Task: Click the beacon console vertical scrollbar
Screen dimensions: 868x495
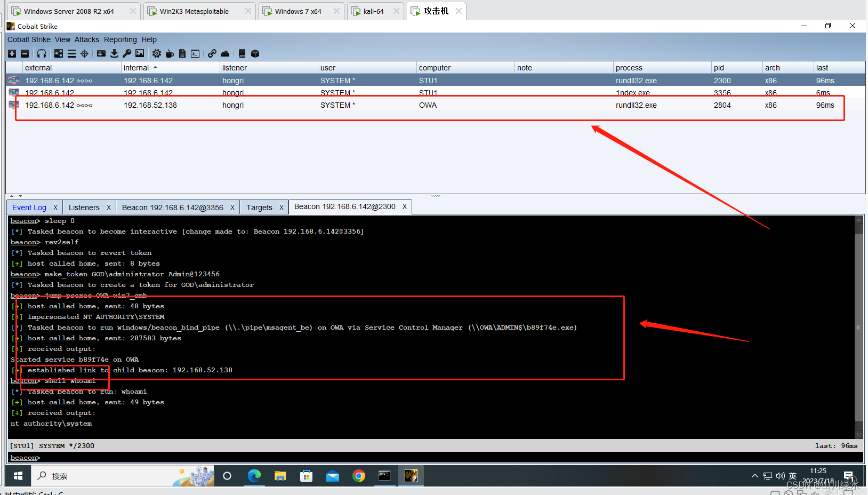Action: [858, 326]
